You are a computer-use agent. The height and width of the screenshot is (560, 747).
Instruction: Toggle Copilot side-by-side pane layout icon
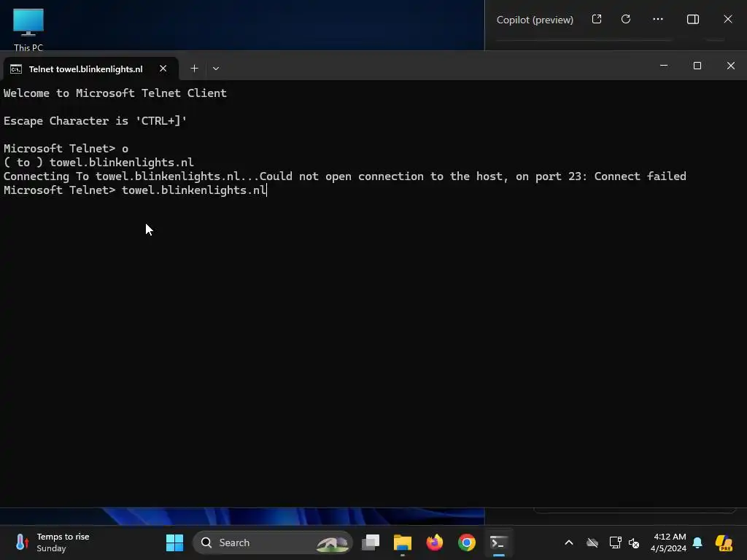693,19
